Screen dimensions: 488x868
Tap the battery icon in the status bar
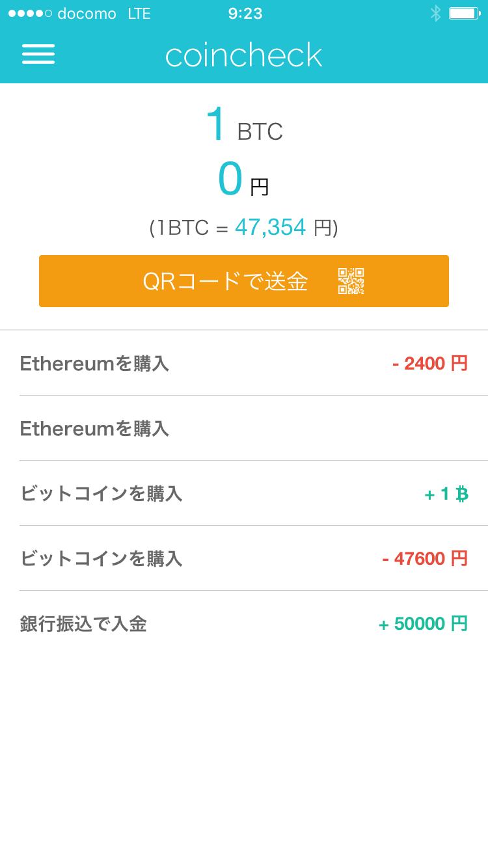464,14
